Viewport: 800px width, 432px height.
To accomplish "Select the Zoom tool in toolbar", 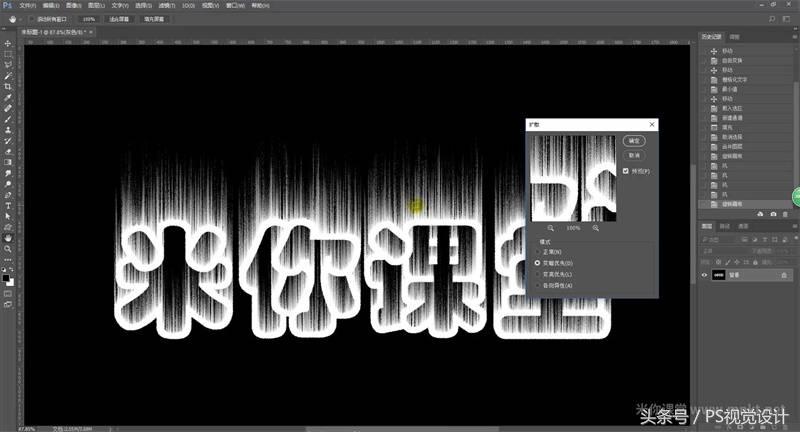I will click(x=8, y=249).
